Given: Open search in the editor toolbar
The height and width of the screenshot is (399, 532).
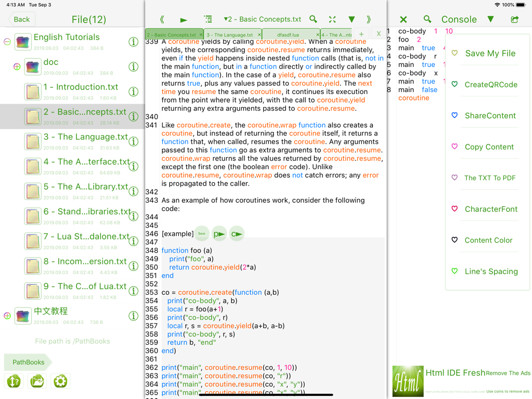Looking at the screenshot, I should tap(313, 19).
